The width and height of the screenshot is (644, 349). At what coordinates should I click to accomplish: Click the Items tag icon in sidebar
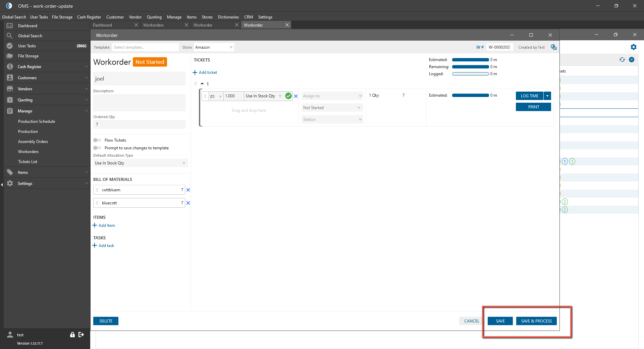[10, 172]
